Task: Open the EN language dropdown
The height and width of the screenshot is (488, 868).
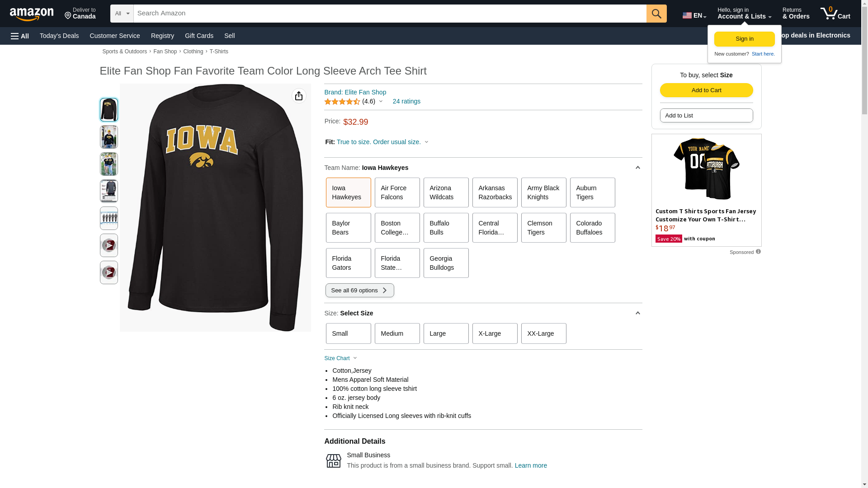Action: pyautogui.click(x=694, y=15)
